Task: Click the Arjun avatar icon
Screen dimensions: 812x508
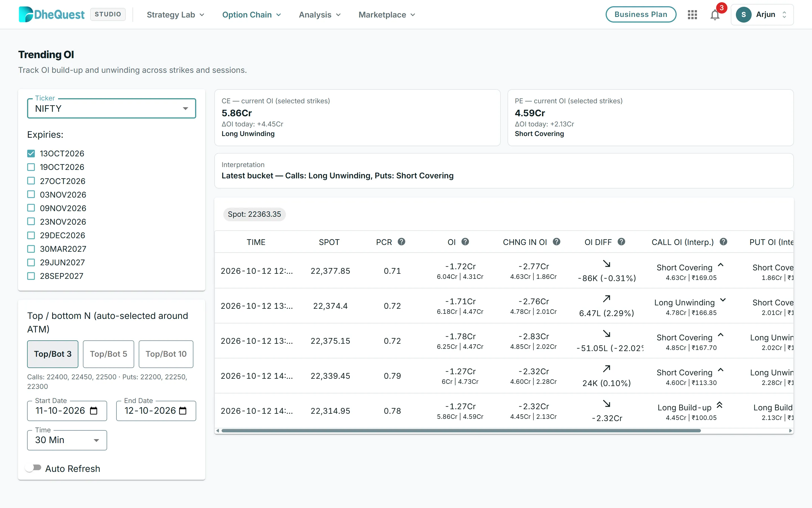Action: [743, 14]
